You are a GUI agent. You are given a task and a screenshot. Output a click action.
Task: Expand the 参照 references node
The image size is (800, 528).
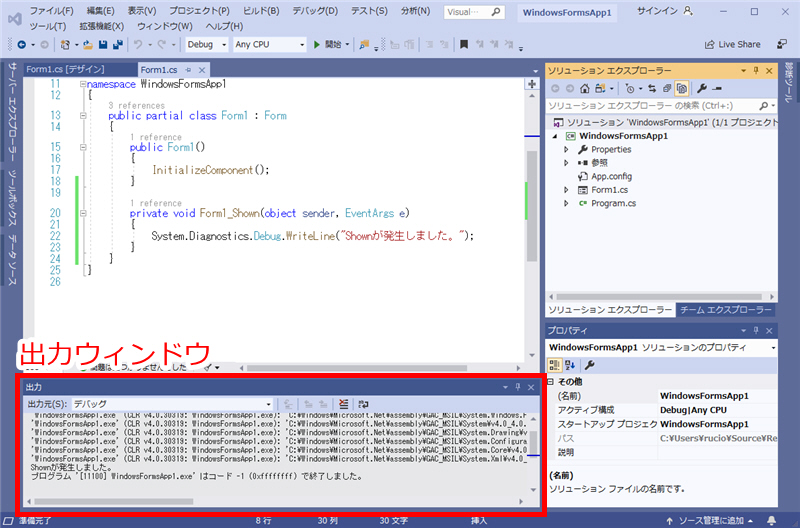point(566,163)
